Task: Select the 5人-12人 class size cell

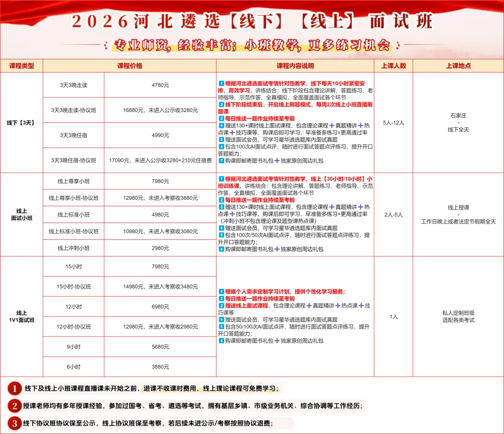Action: [x=393, y=123]
